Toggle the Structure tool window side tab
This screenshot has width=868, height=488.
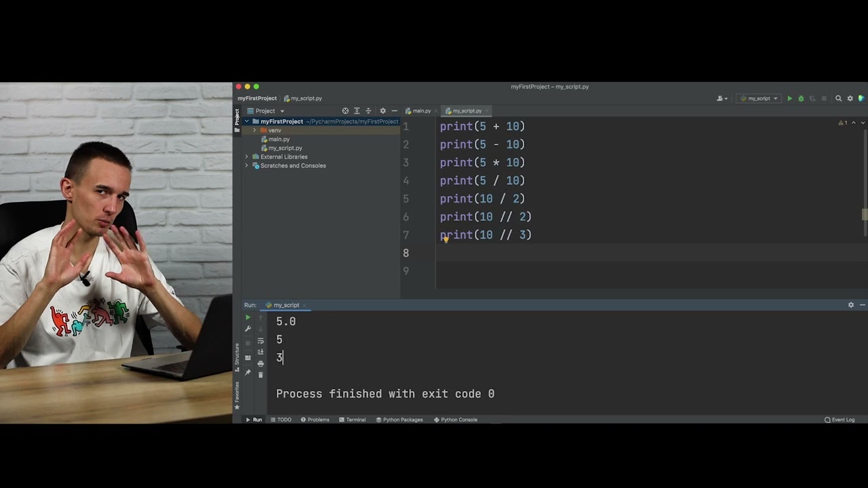coord(237,358)
